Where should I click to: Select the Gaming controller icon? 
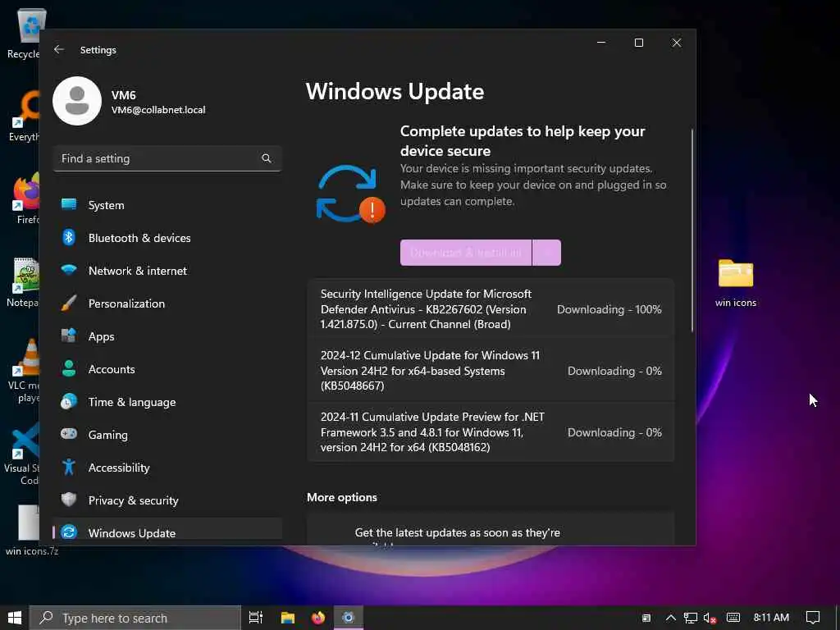coord(69,434)
